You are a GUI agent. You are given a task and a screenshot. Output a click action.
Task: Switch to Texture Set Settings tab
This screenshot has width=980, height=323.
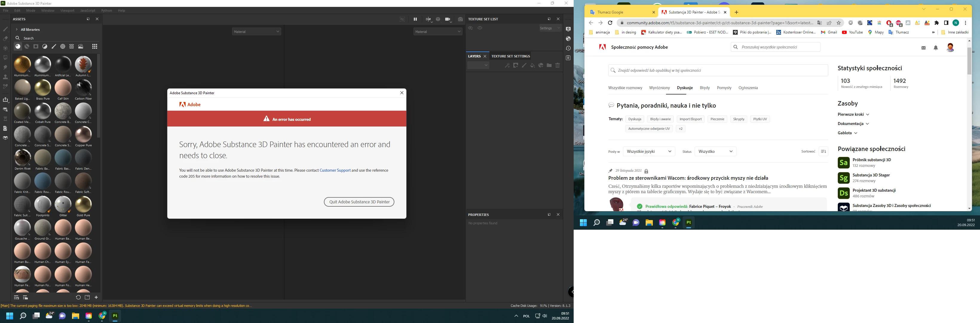pyautogui.click(x=511, y=56)
